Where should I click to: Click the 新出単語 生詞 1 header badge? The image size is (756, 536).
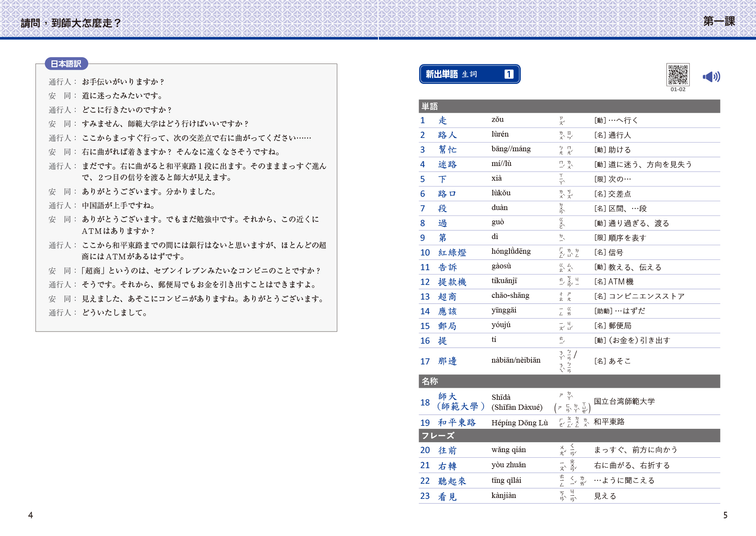click(470, 74)
